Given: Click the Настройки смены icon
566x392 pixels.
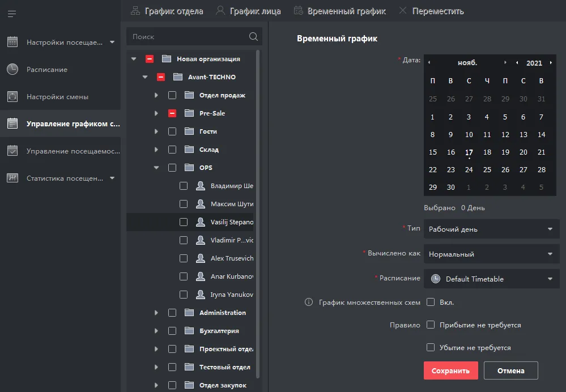Looking at the screenshot, I should 12,96.
